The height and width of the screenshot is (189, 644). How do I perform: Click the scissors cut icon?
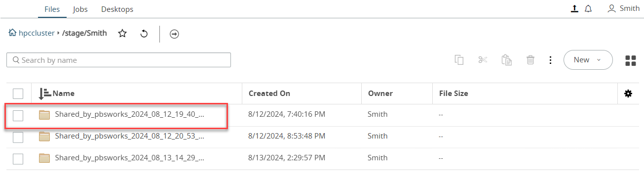tap(483, 60)
